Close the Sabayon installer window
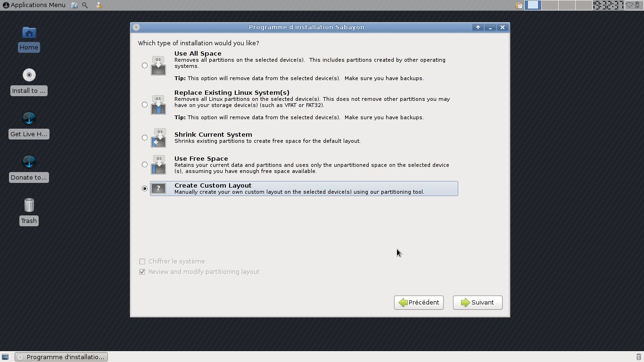This screenshot has width=644, height=362. pyautogui.click(x=503, y=27)
